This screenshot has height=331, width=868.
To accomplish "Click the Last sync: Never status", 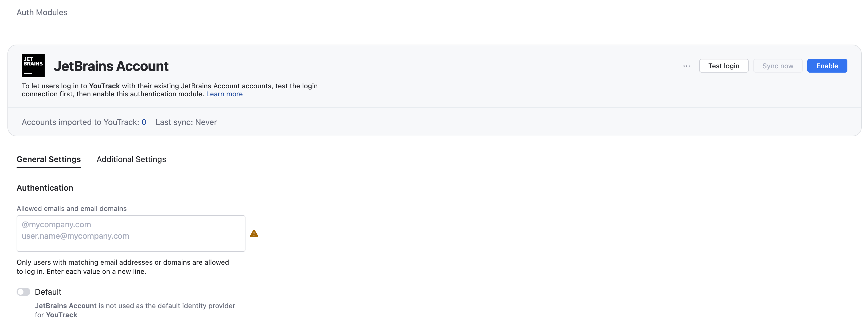I will point(186,122).
